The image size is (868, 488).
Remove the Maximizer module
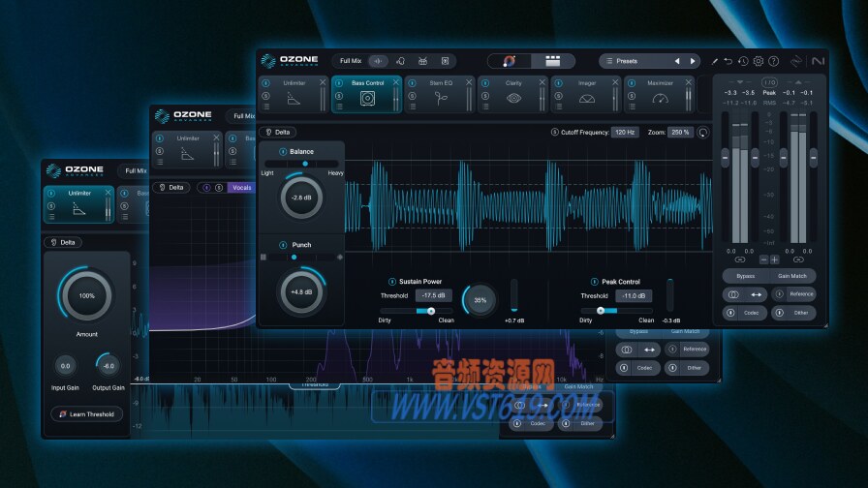pos(688,82)
